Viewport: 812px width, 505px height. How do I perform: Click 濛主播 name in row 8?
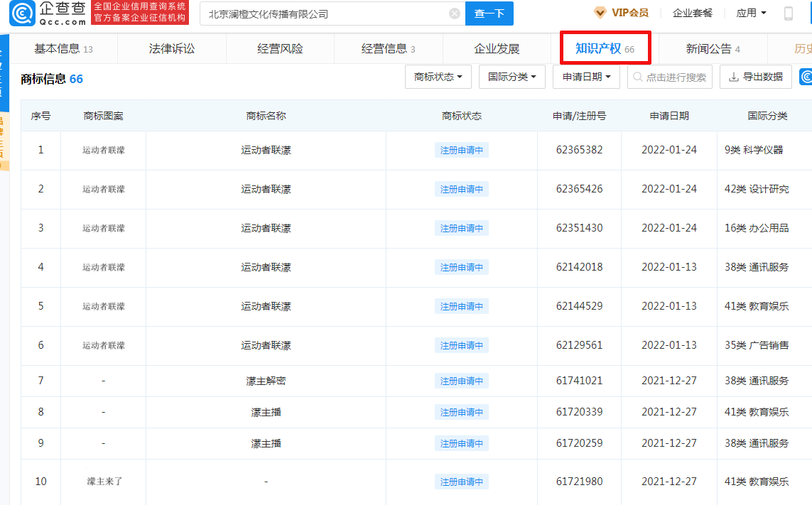tap(266, 412)
